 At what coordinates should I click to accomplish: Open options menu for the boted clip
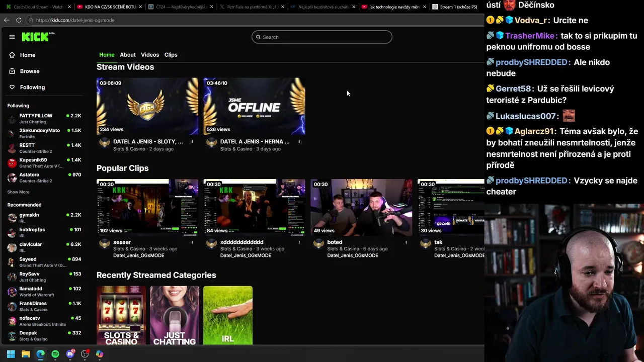(x=406, y=242)
